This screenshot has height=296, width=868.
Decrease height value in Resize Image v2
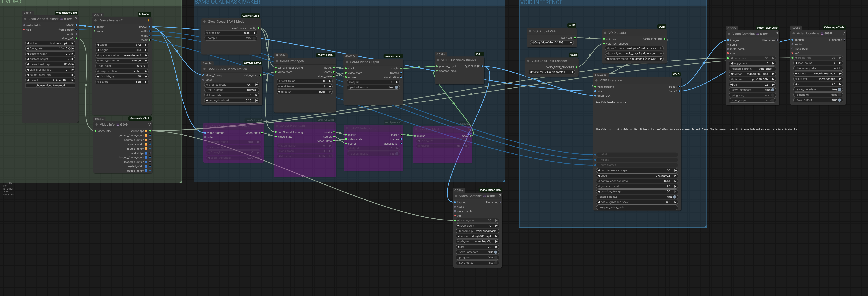pyautogui.click(x=98, y=50)
